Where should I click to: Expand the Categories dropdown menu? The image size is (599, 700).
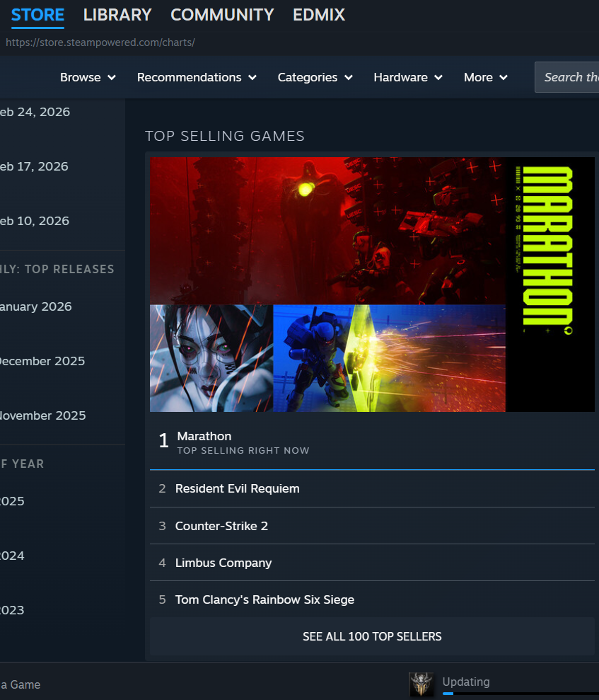click(x=315, y=77)
